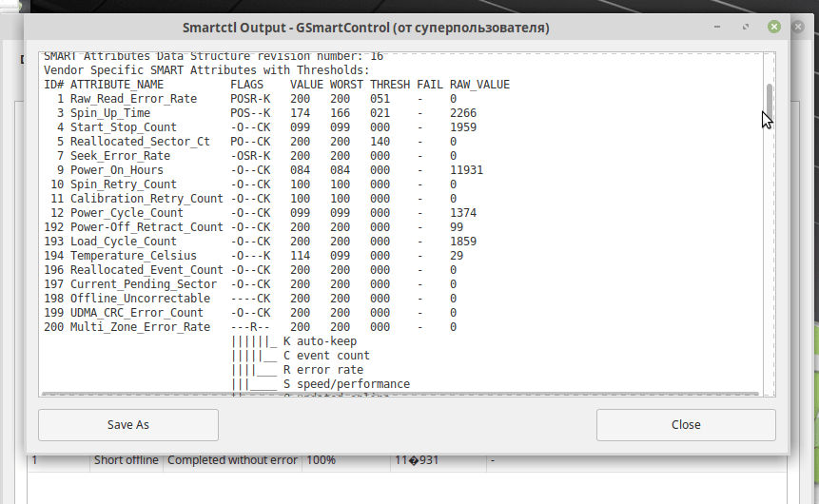
Task: Click the vertical scrollbar thumb in output
Action: pos(770,100)
